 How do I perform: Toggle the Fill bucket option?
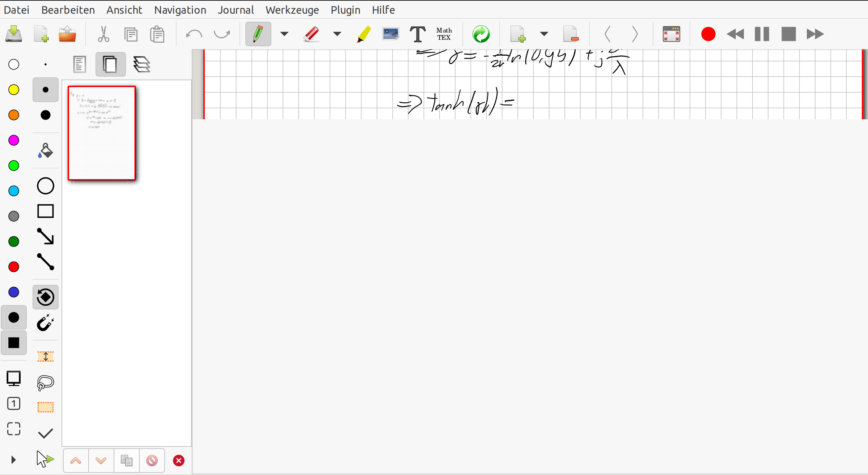45,151
